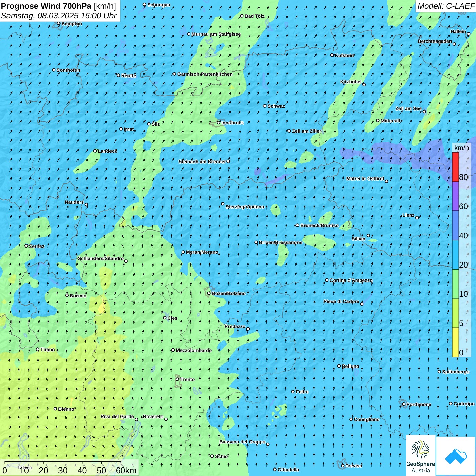
Task: Click the Innsbruck city marker
Action: [219, 123]
